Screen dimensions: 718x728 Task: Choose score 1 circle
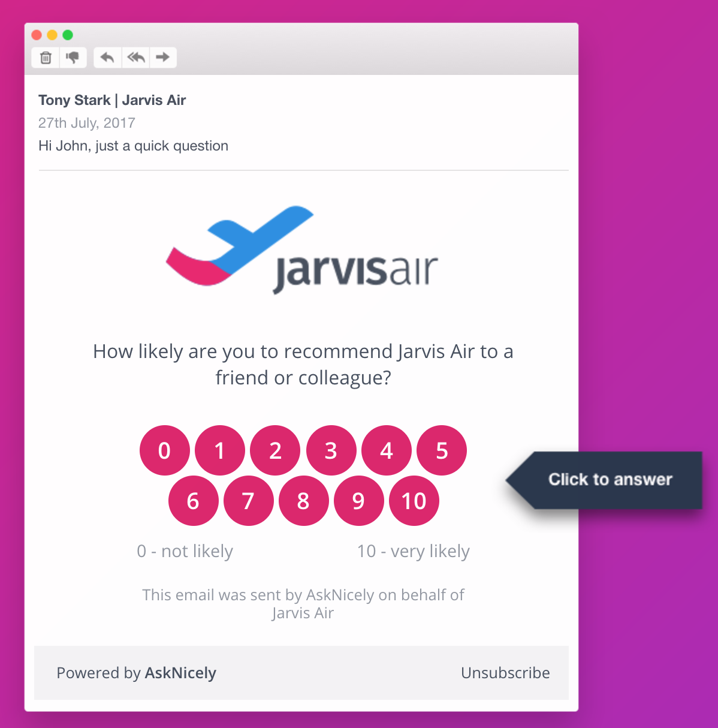point(220,450)
